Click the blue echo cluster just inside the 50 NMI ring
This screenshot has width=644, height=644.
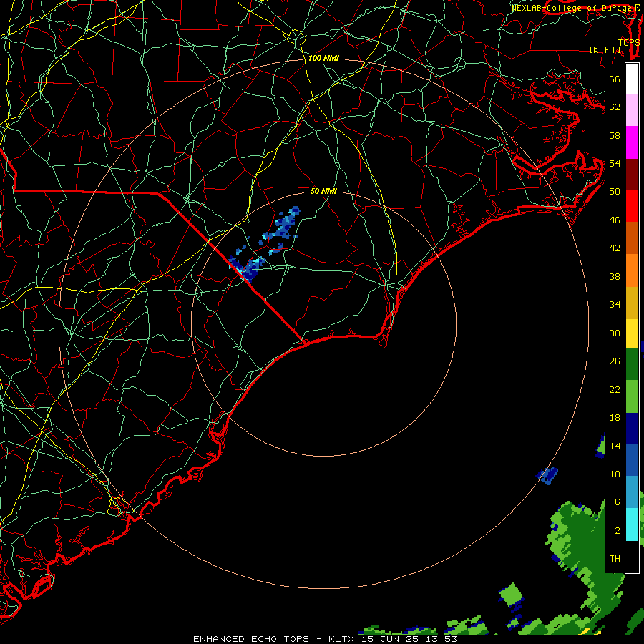(283, 225)
